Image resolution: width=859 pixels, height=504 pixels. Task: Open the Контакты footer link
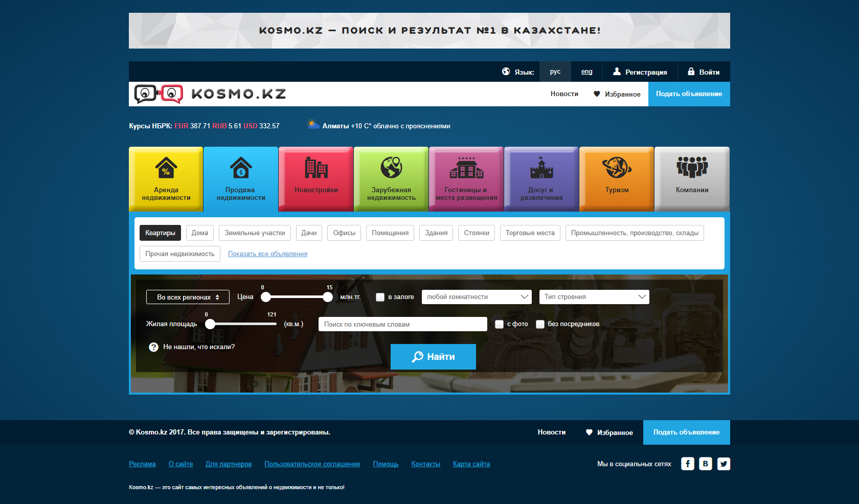point(426,464)
